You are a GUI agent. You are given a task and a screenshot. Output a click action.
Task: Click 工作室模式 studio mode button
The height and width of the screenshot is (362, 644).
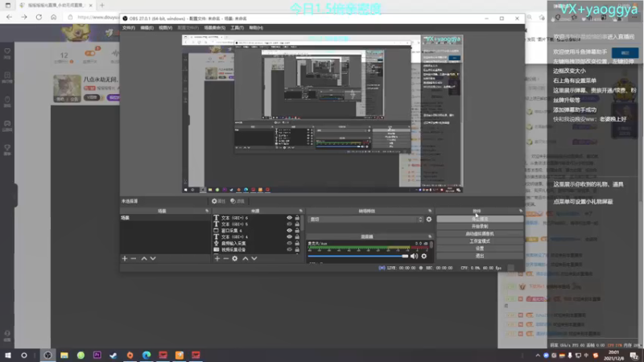click(x=480, y=241)
